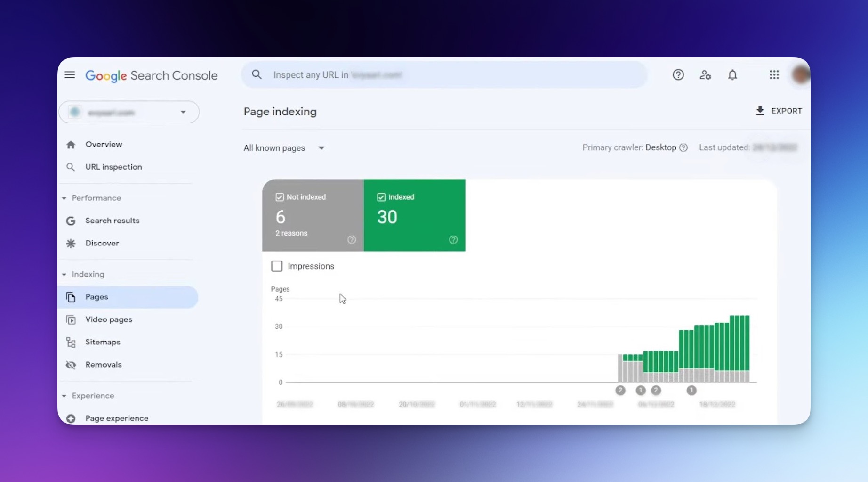Open help via the question mark icon
Image resolution: width=868 pixels, height=482 pixels.
point(678,74)
